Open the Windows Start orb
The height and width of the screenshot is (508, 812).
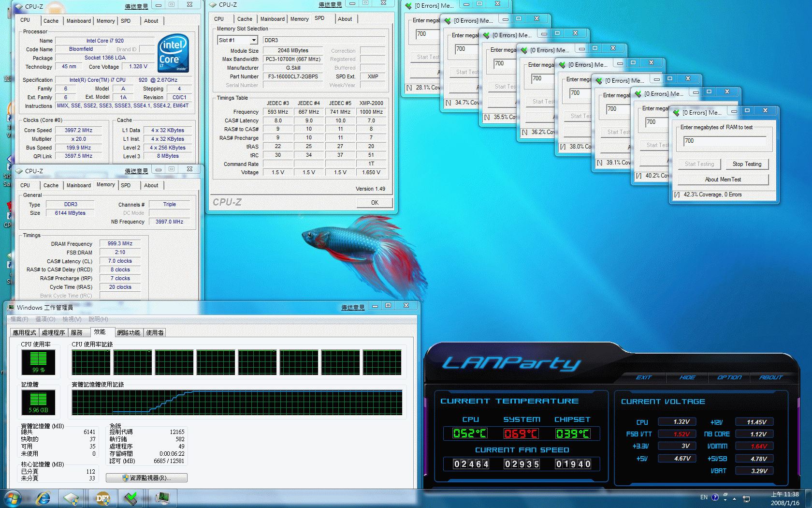tap(13, 498)
